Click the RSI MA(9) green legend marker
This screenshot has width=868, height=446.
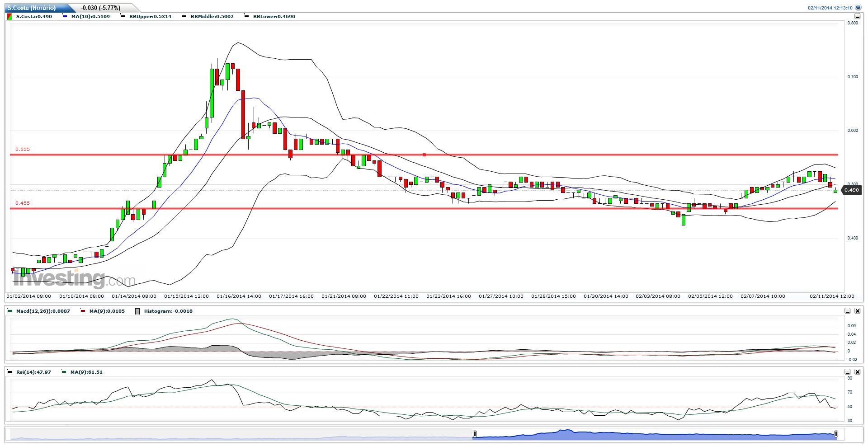[x=65, y=372]
